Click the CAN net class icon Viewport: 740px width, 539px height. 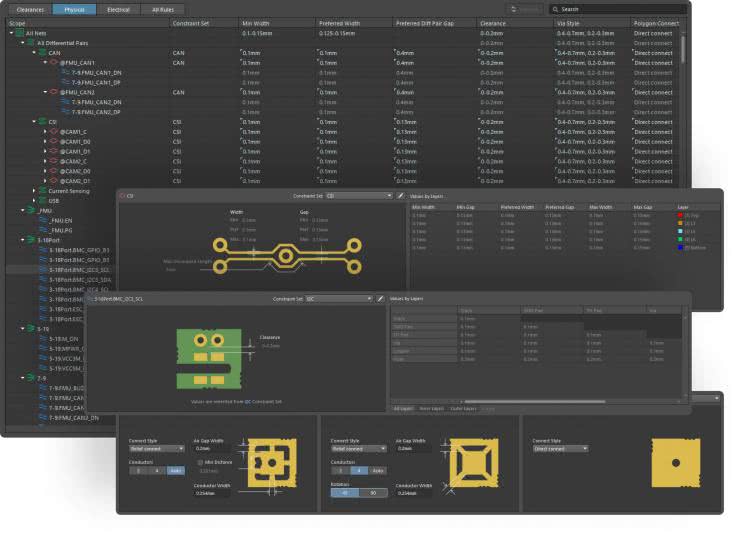tap(42, 52)
